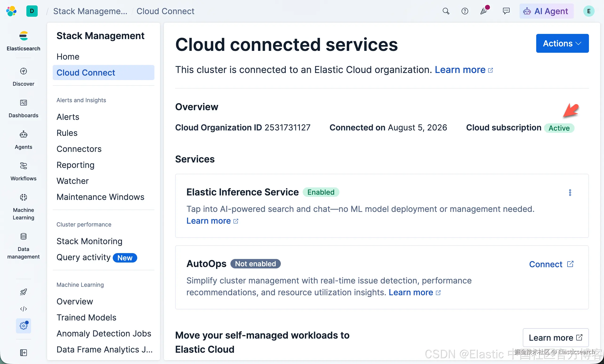
Task: Click Learn more link under page title
Action: tap(464, 70)
